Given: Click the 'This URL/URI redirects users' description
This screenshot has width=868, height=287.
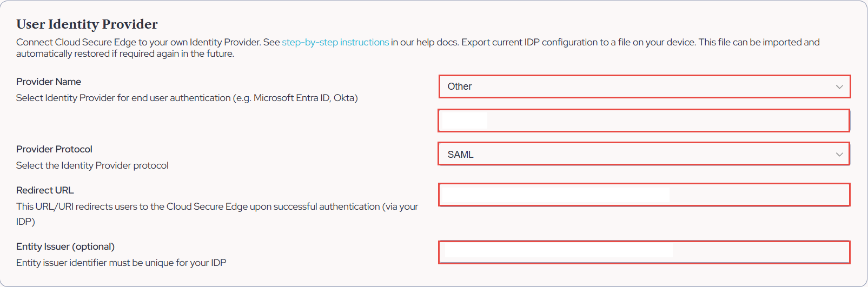Looking at the screenshot, I should 217,206.
